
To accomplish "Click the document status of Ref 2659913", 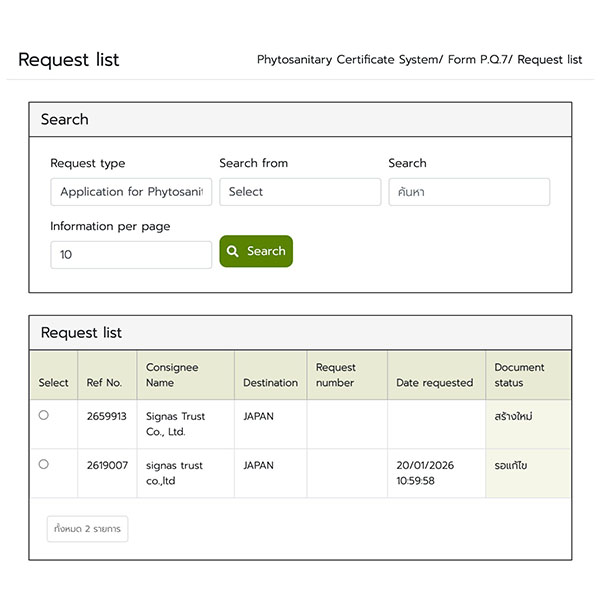I will click(513, 416).
